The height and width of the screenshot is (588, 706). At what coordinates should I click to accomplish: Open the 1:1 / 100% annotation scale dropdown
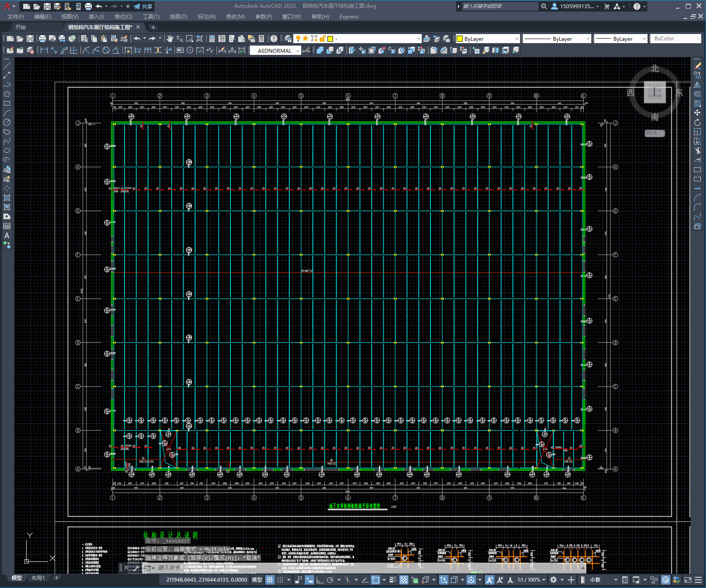point(531,580)
